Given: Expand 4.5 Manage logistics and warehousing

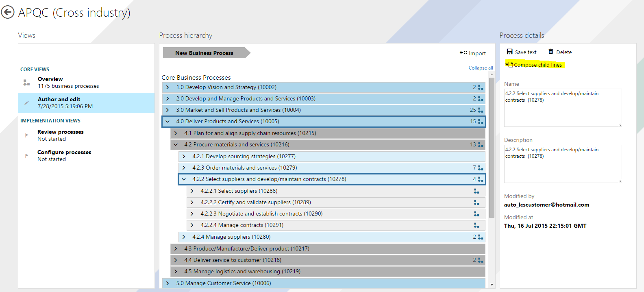Looking at the screenshot, I should click(176, 272).
